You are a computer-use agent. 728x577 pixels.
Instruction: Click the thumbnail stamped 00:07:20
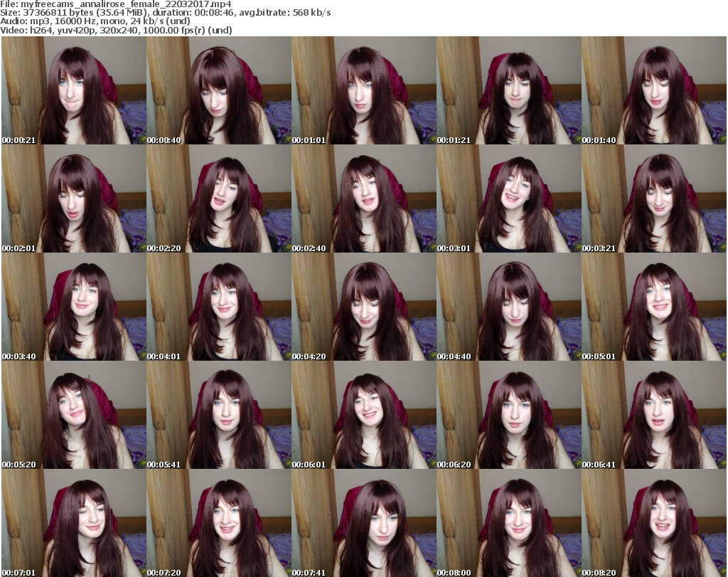219,523
